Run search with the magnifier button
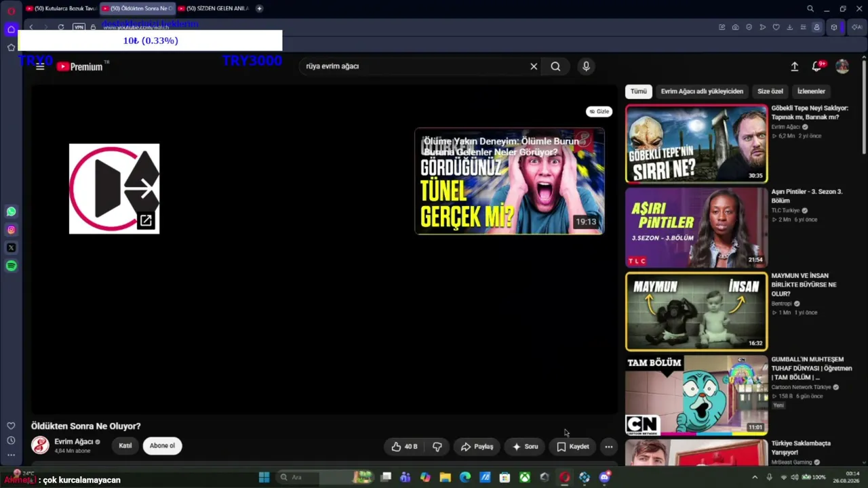This screenshot has width=868, height=488. (555, 66)
